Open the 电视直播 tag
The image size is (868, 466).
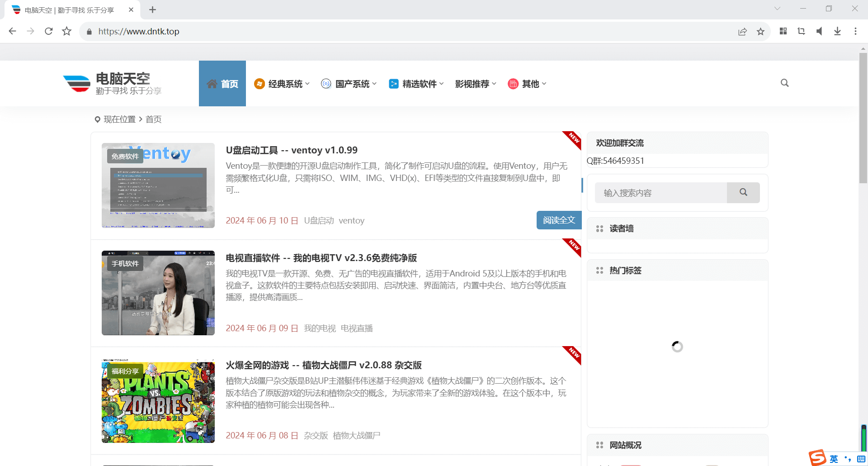click(357, 328)
